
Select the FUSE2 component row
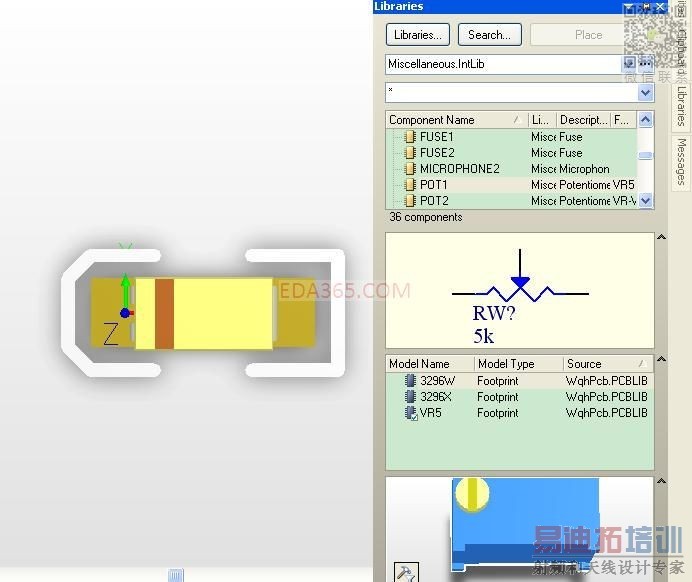511,153
